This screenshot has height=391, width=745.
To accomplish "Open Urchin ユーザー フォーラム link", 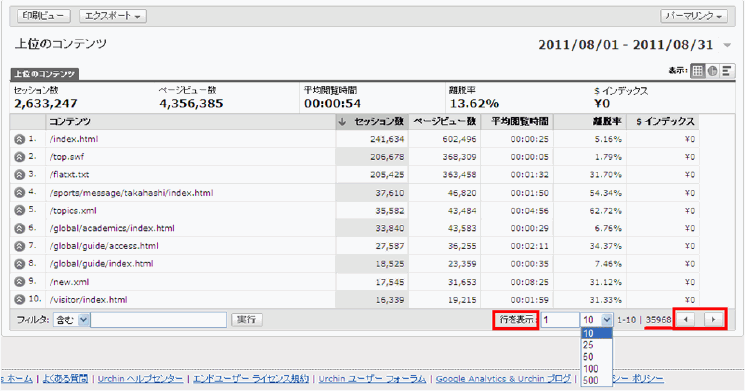I will tap(372, 379).
